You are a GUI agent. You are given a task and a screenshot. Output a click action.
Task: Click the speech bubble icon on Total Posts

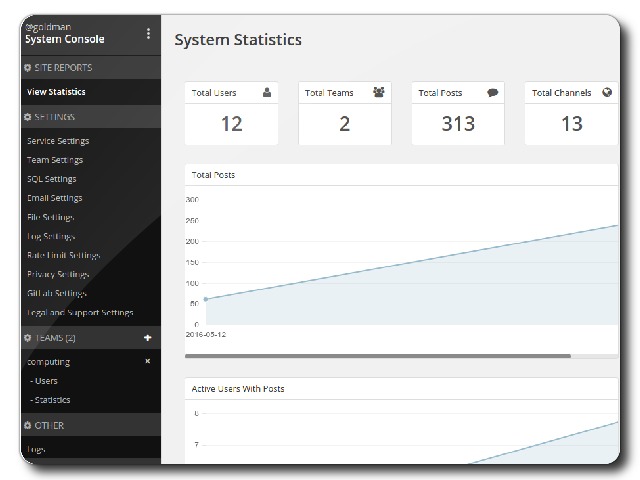click(492, 93)
